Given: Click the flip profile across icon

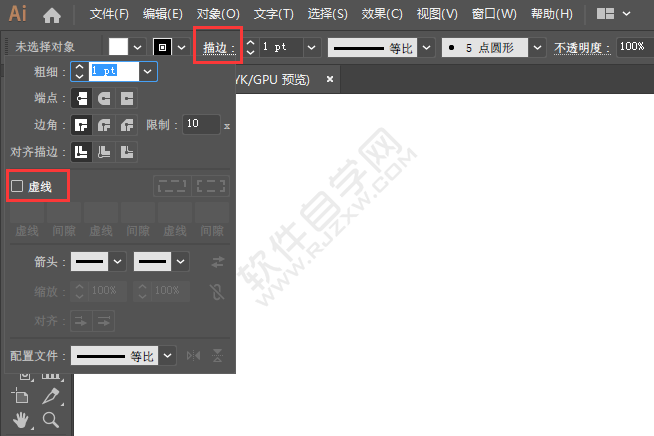Looking at the screenshot, I should pos(217,356).
